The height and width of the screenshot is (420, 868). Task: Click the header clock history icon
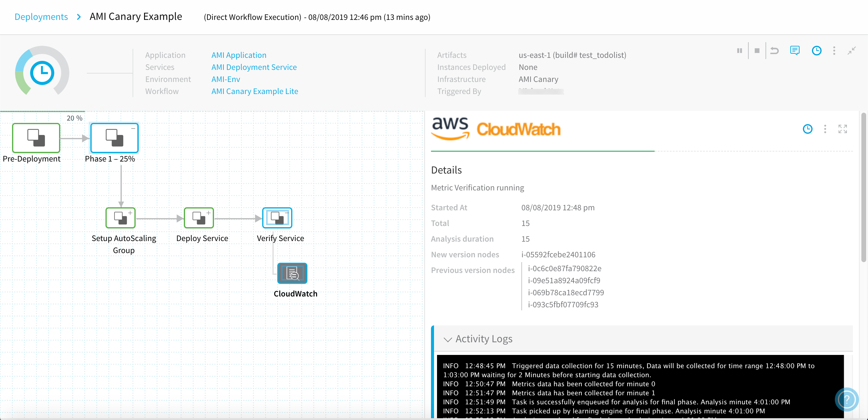pyautogui.click(x=816, y=51)
